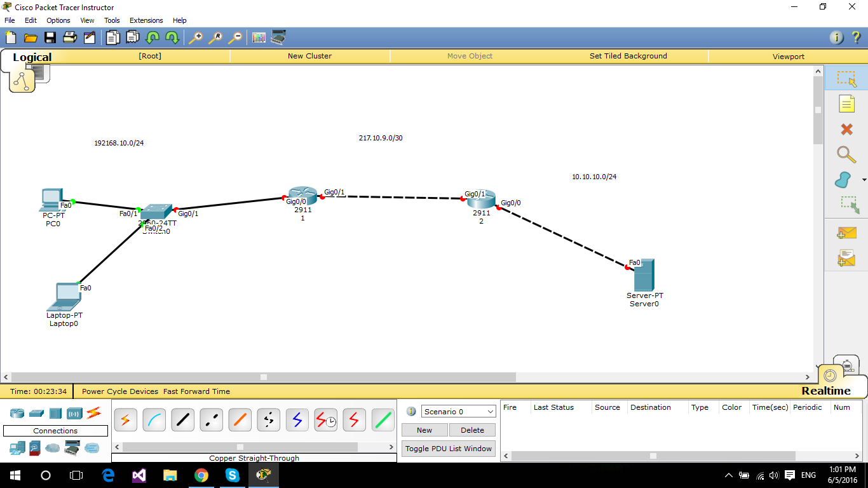This screenshot has height=488, width=868.
Task: Select Routers device category
Action: tap(17, 414)
